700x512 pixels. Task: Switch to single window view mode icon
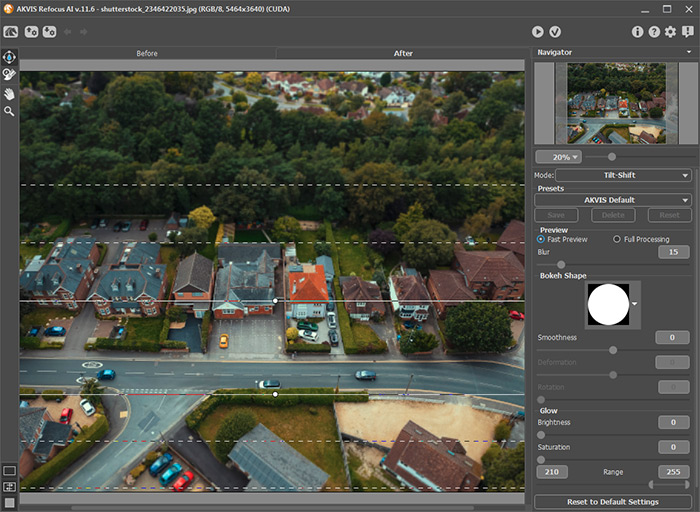pos(9,470)
